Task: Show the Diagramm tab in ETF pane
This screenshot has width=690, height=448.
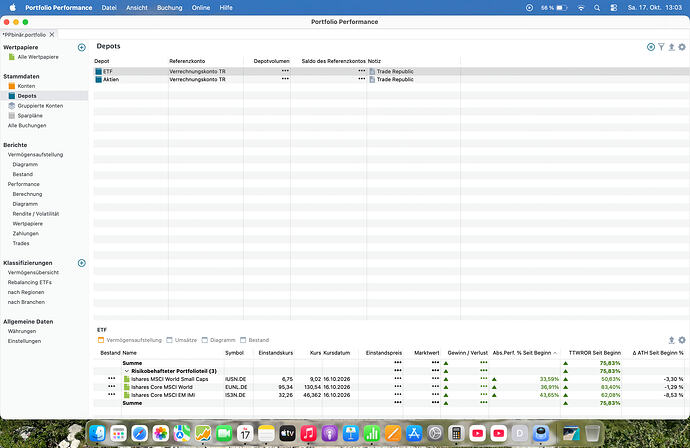Action: (219, 340)
